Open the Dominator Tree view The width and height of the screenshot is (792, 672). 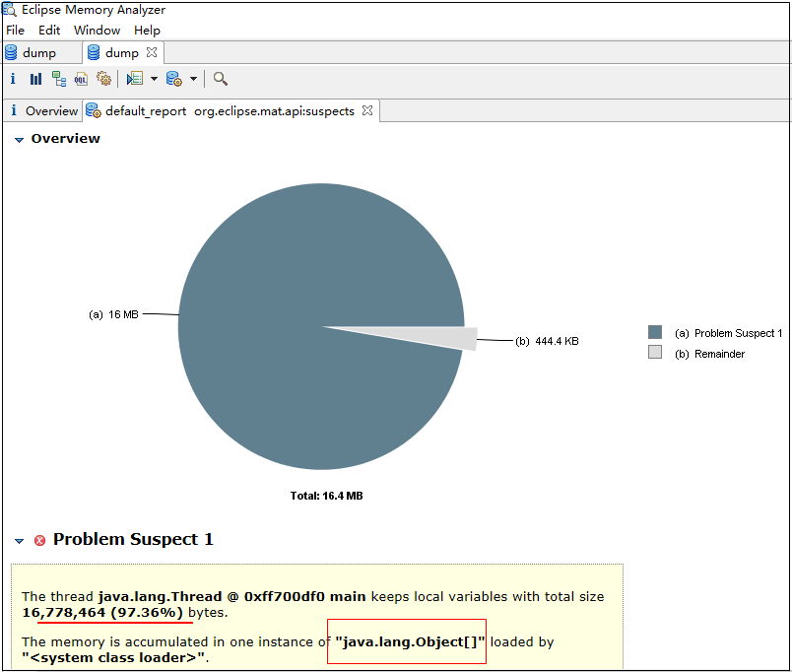[59, 79]
